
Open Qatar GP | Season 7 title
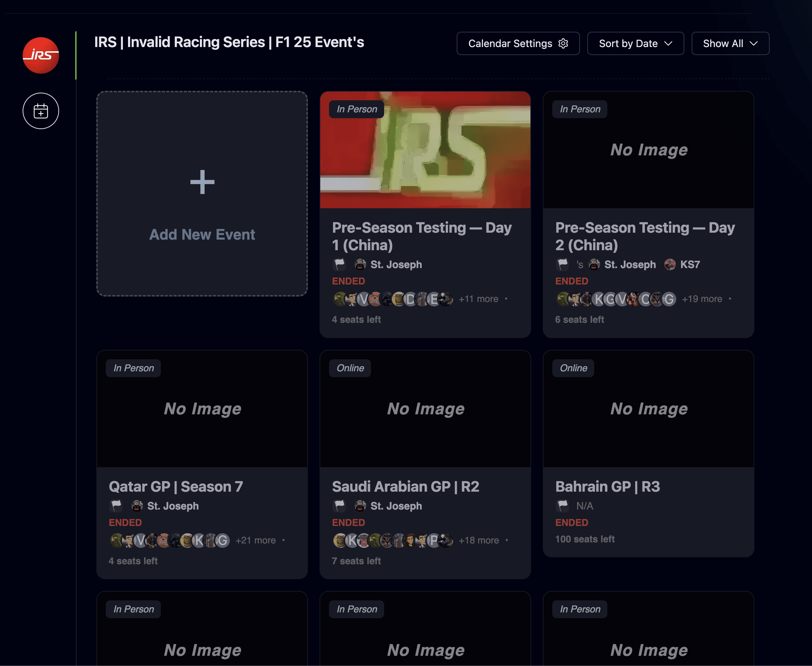pyautogui.click(x=176, y=487)
